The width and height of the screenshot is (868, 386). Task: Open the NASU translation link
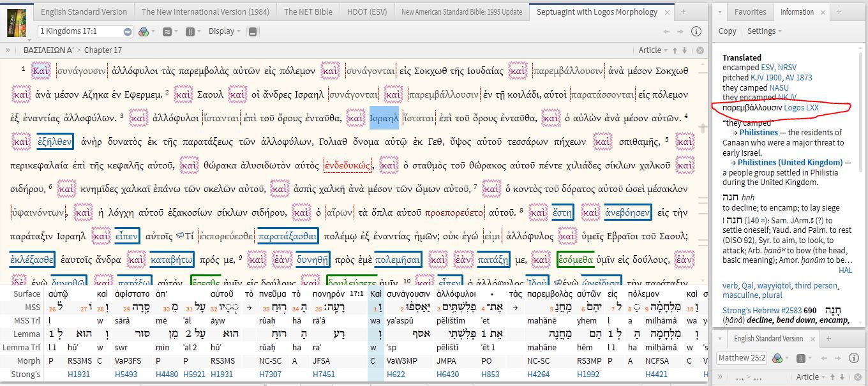tap(779, 87)
